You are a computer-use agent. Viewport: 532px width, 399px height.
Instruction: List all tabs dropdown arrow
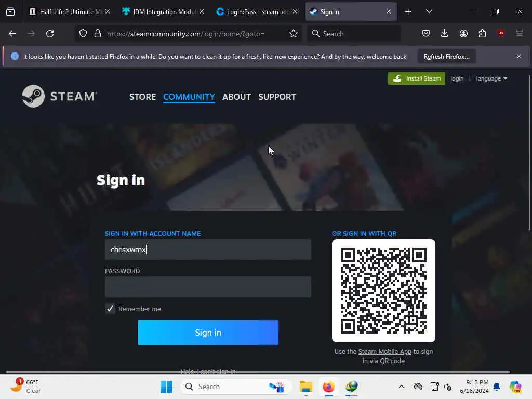click(x=429, y=11)
